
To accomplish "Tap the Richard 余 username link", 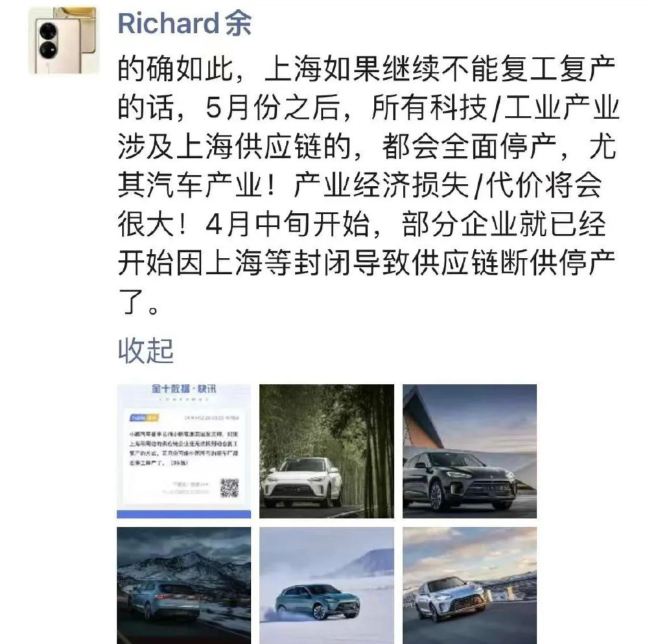I will (185, 23).
